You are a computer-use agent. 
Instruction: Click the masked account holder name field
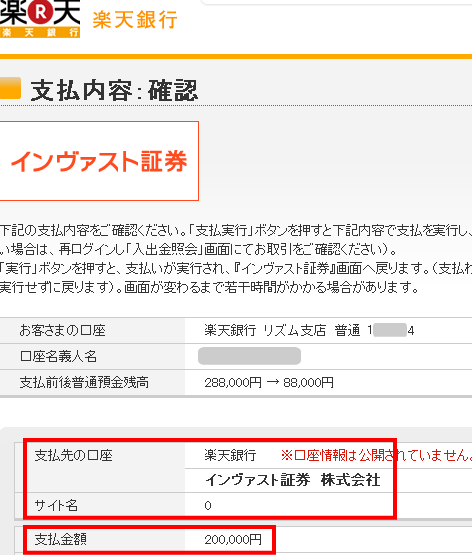tap(249, 356)
